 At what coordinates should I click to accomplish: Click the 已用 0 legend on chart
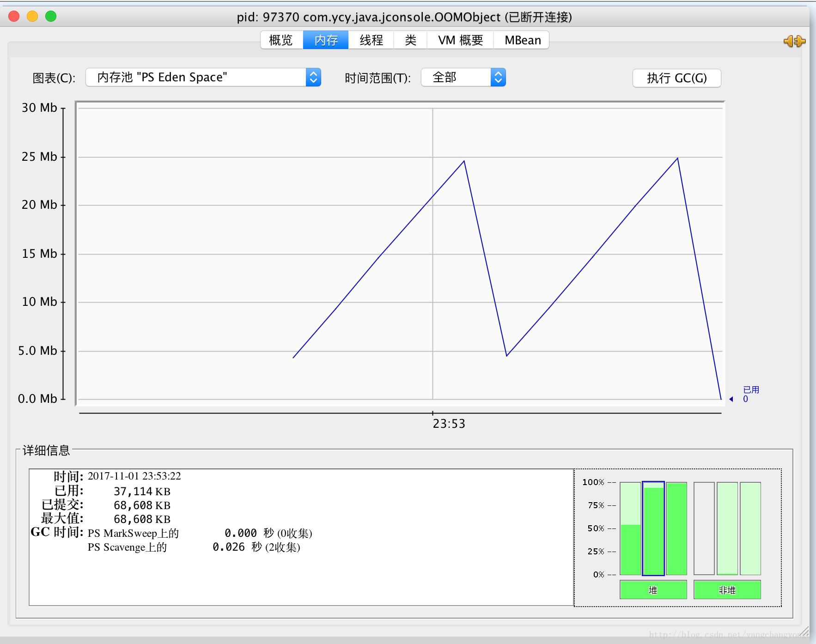coord(751,394)
